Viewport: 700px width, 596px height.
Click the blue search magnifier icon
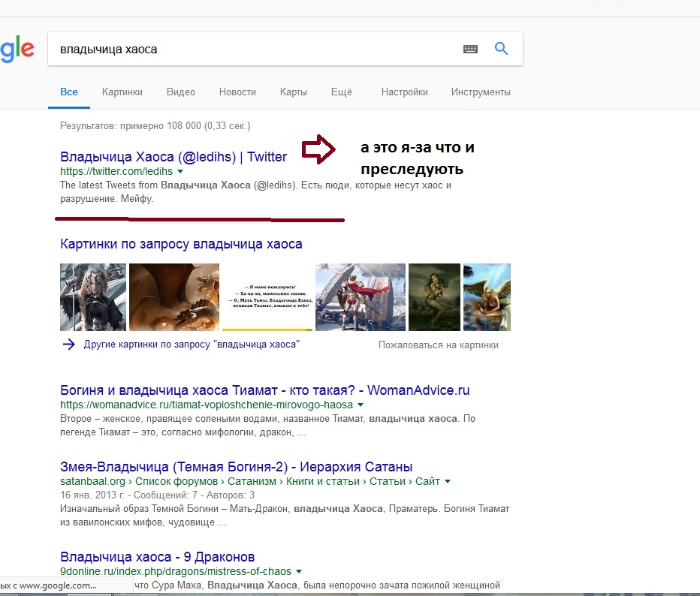(501, 49)
